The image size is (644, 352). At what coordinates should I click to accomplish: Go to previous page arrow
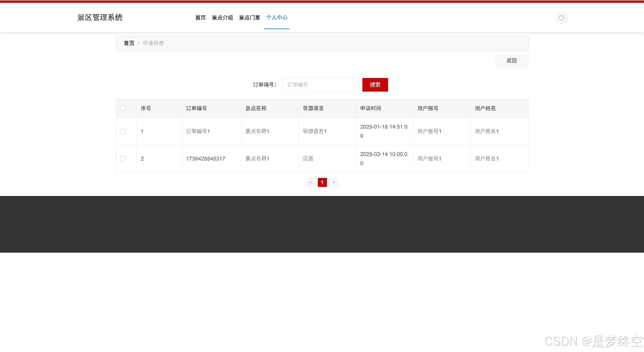pos(310,182)
